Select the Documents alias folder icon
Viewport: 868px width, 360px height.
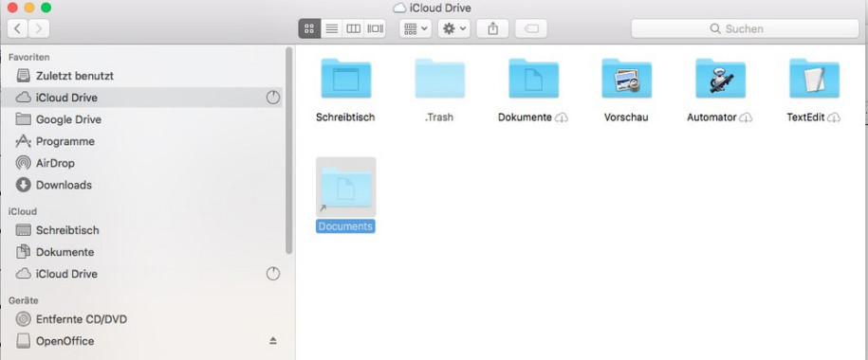(x=346, y=187)
